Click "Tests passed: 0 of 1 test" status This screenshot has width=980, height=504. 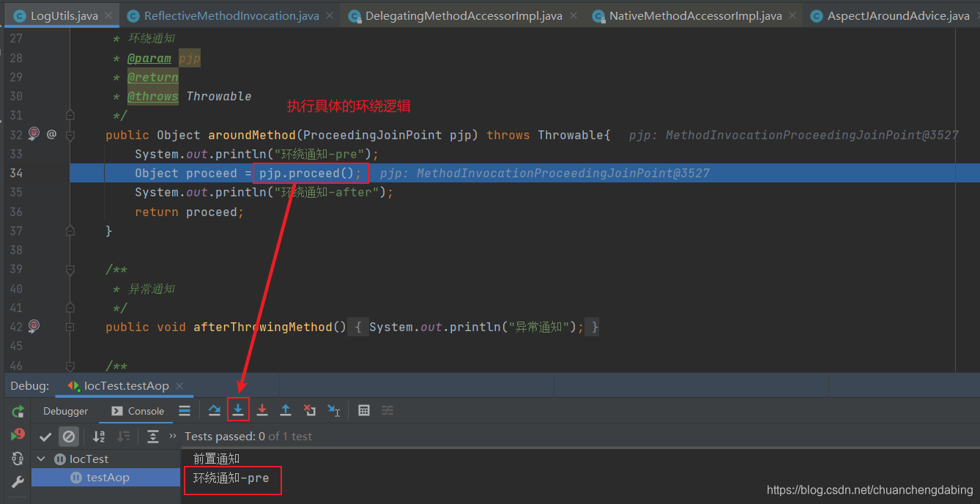pos(248,436)
